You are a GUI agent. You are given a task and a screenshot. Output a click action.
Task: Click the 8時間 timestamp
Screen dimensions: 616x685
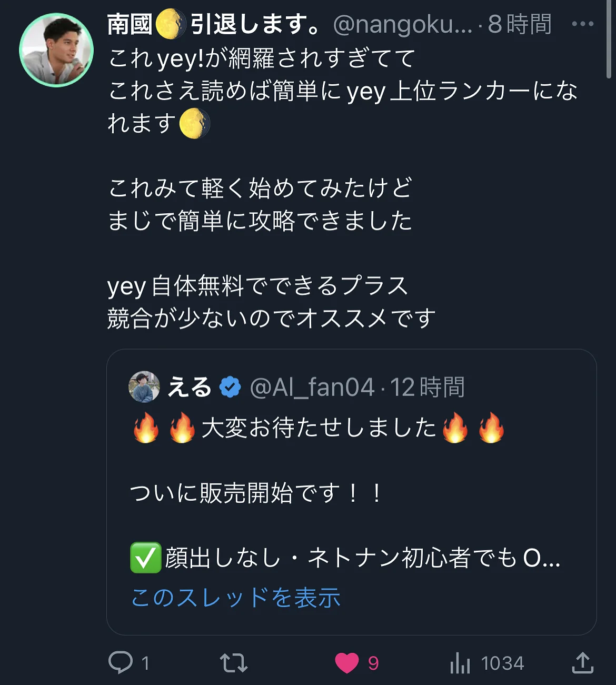[519, 24]
